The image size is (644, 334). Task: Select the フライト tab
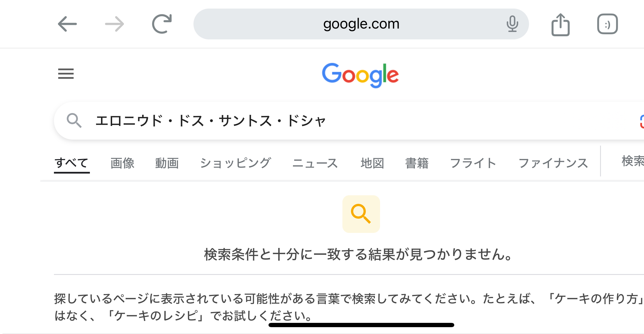pos(473,163)
